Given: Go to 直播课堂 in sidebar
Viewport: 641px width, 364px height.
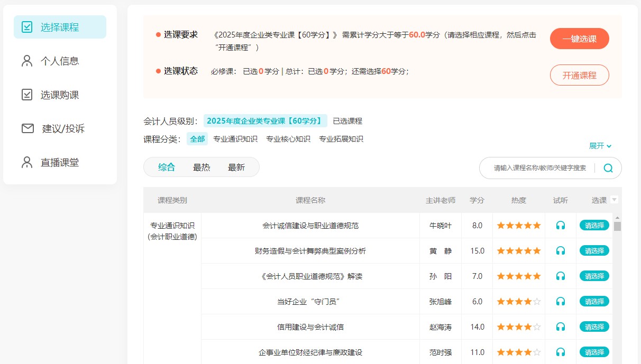Looking at the screenshot, I should pyautogui.click(x=60, y=162).
